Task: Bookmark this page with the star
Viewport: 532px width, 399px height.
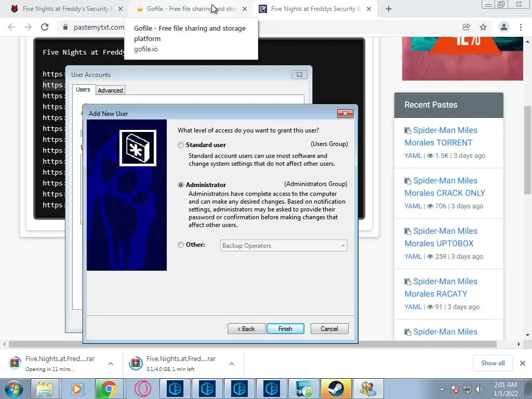Action: point(483,27)
